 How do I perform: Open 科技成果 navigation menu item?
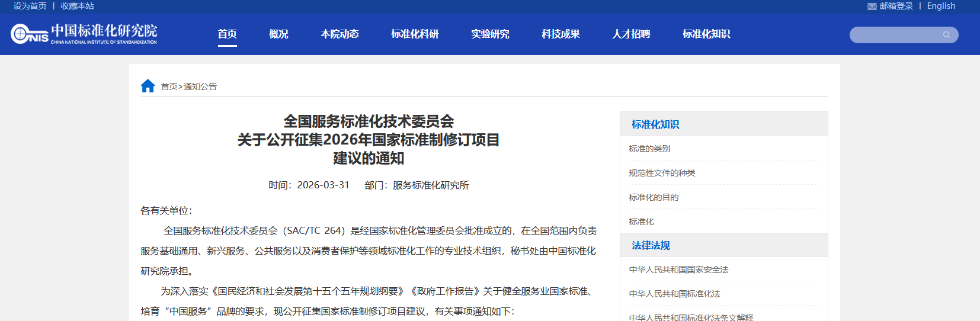tap(561, 34)
